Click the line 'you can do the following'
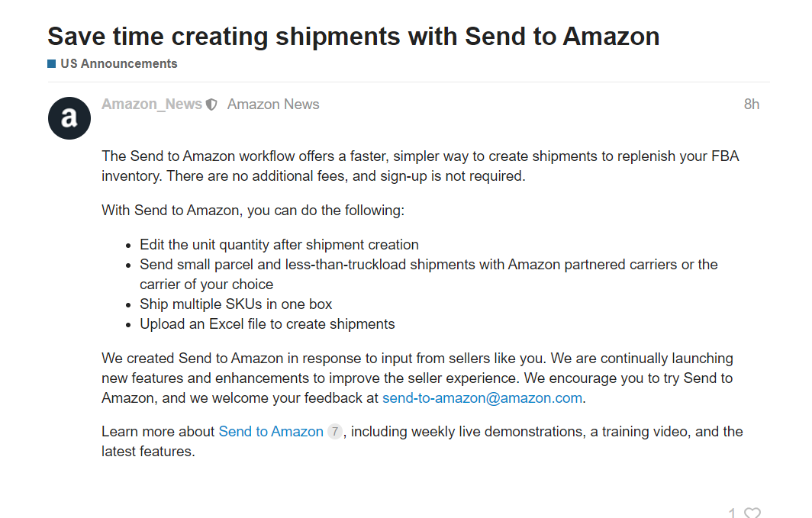 [253, 210]
